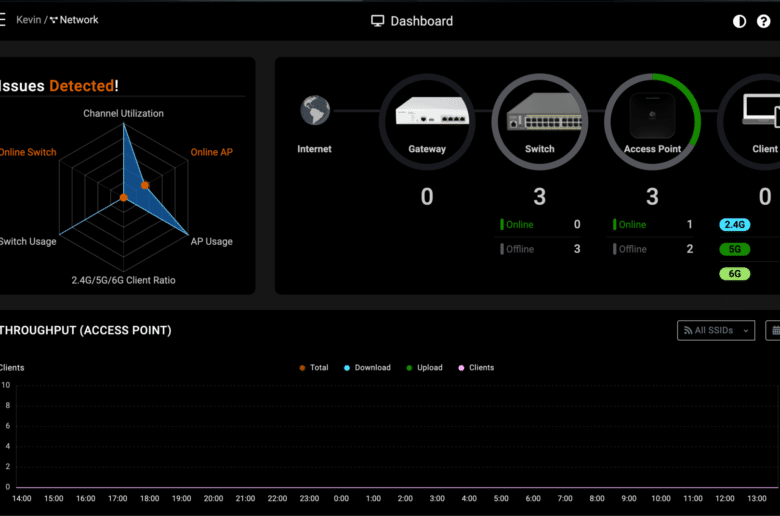The image size is (780, 516).
Task: Click the Channel Utilization radar label
Action: (123, 113)
